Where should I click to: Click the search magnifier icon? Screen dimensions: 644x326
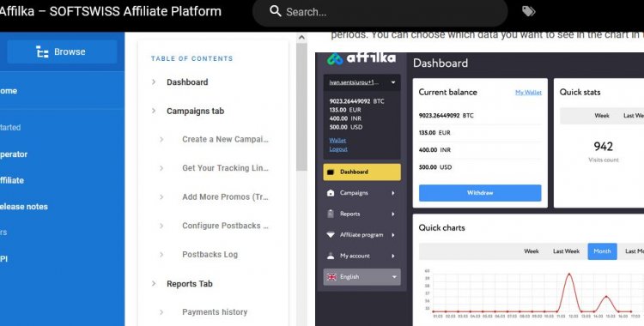point(275,11)
